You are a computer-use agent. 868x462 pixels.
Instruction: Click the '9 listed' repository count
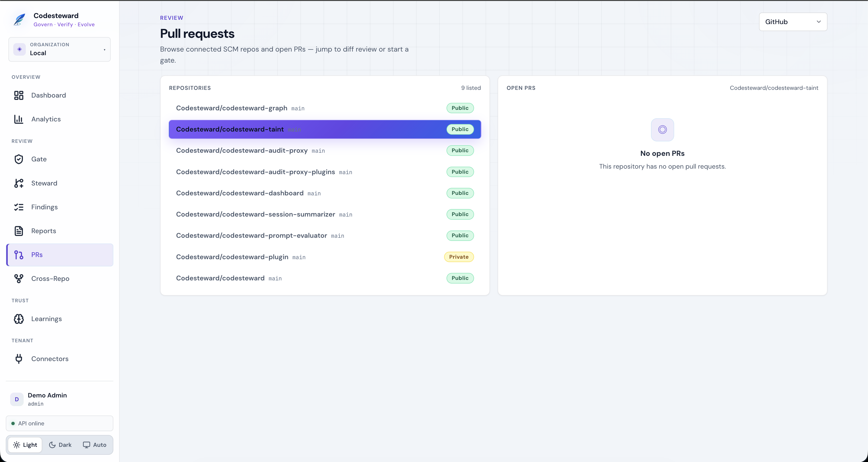click(471, 88)
